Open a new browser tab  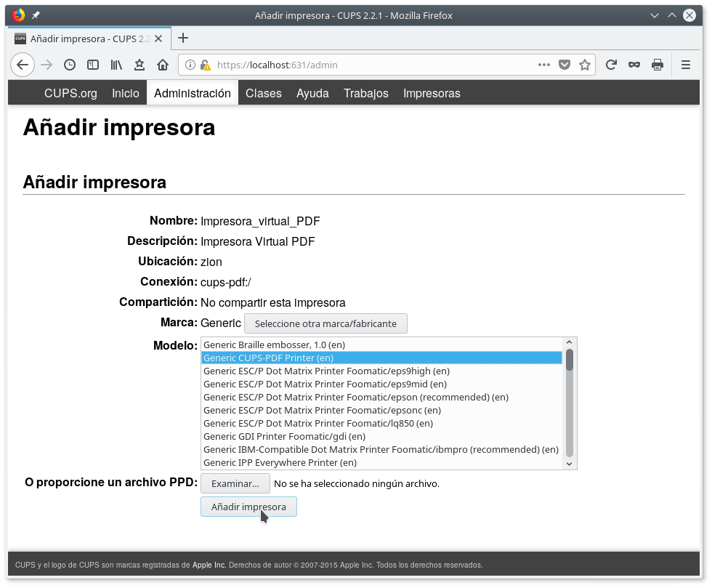(x=183, y=38)
